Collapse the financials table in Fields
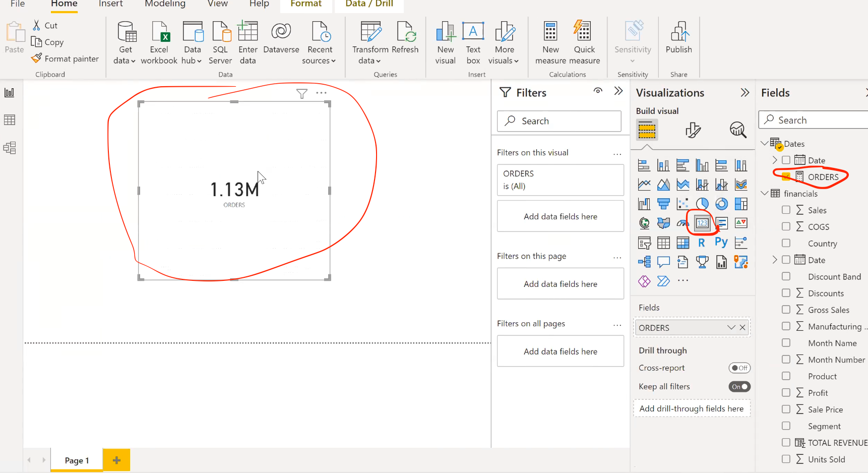This screenshot has height=473, width=868. 765,194
